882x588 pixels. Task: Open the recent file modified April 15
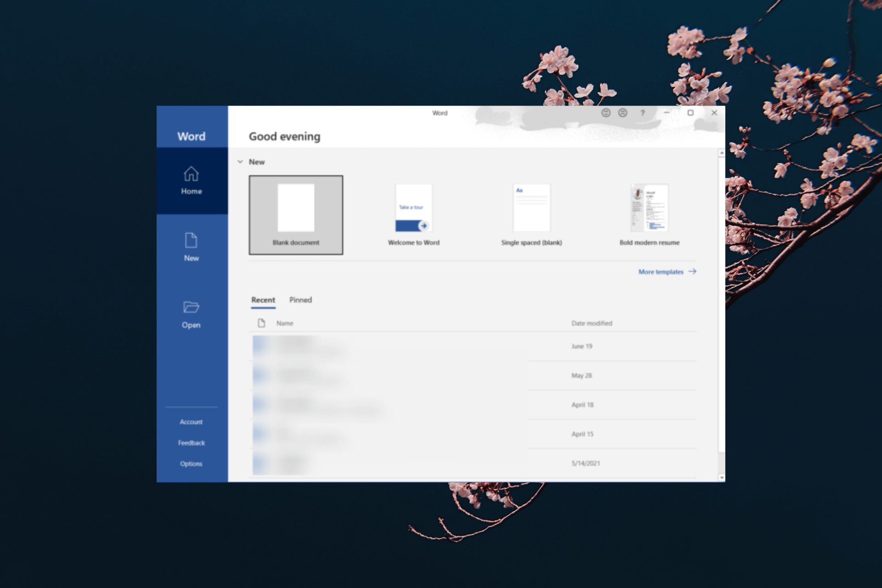click(x=473, y=434)
